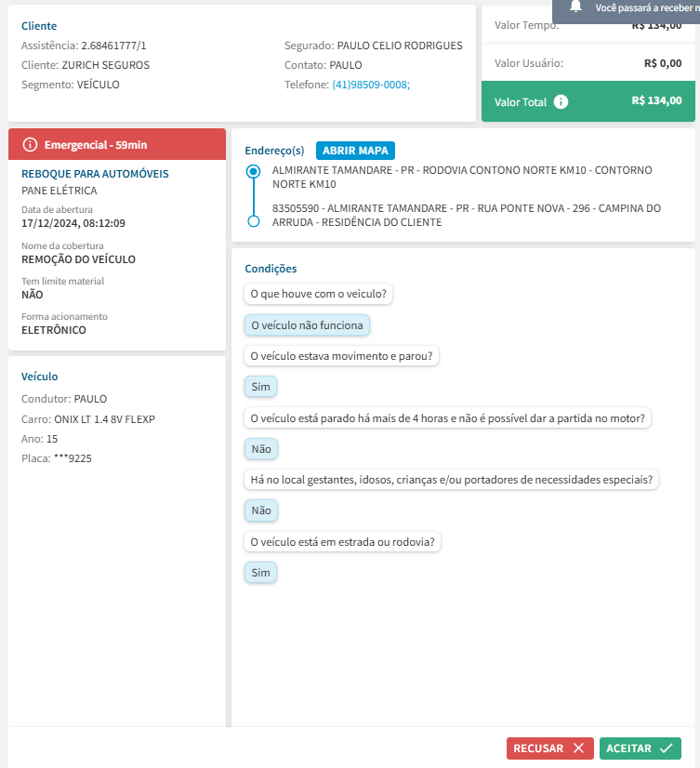Click the checkmark icon on Aceitar

(x=666, y=748)
